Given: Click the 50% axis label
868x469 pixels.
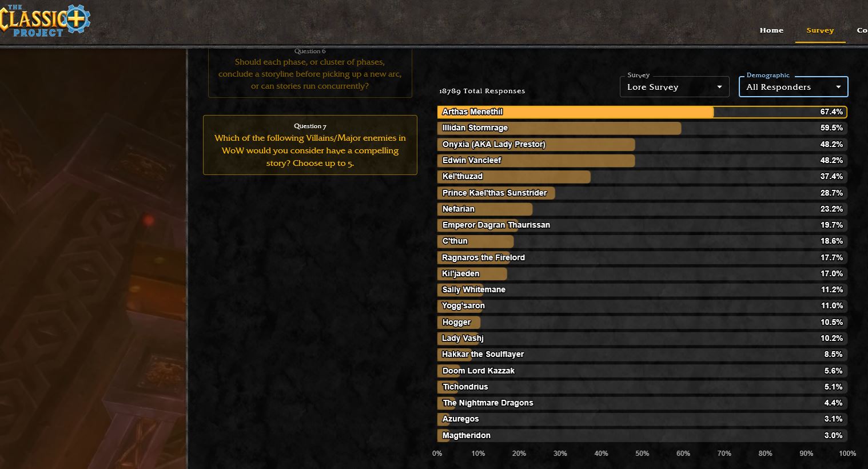Looking at the screenshot, I should (642, 454).
